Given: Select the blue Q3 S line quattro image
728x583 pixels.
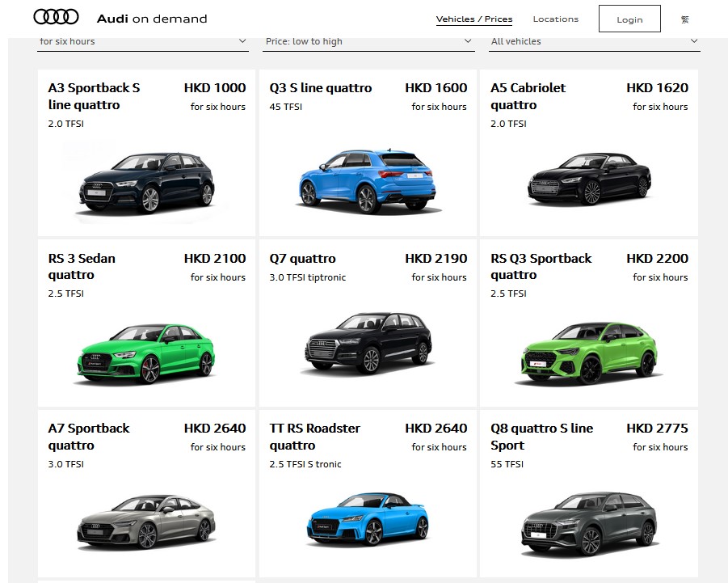Looking at the screenshot, I should point(368,181).
